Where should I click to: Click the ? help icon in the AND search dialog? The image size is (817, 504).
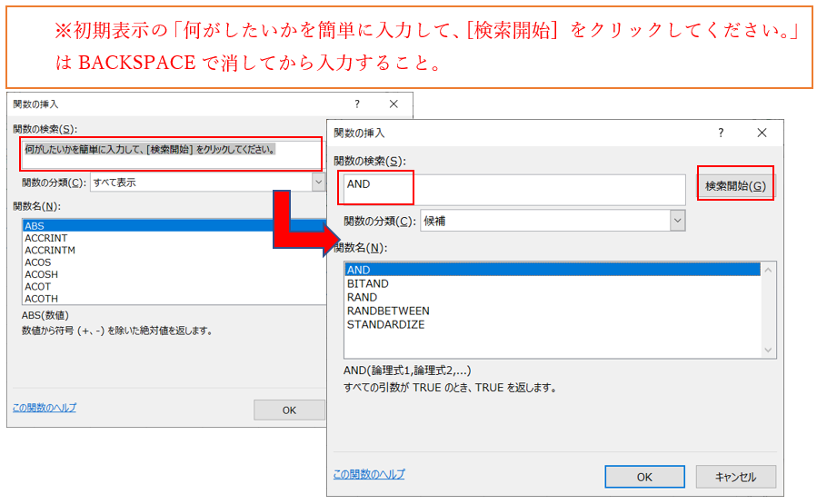point(721,133)
